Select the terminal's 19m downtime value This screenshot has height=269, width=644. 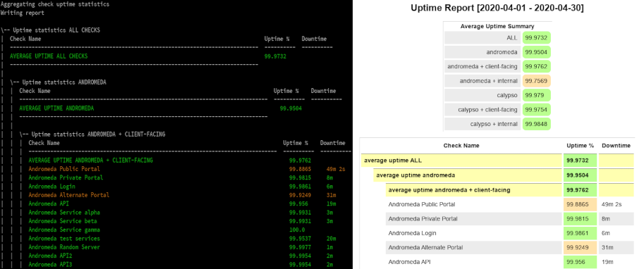[332, 204]
